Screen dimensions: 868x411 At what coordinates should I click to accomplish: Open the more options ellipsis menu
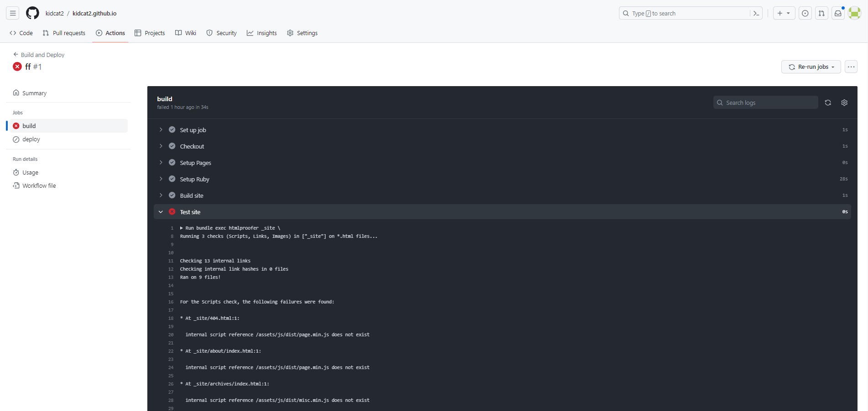point(851,67)
